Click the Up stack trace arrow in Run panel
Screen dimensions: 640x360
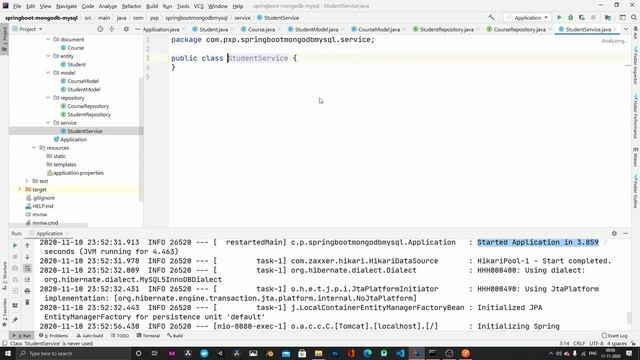pos(27,245)
